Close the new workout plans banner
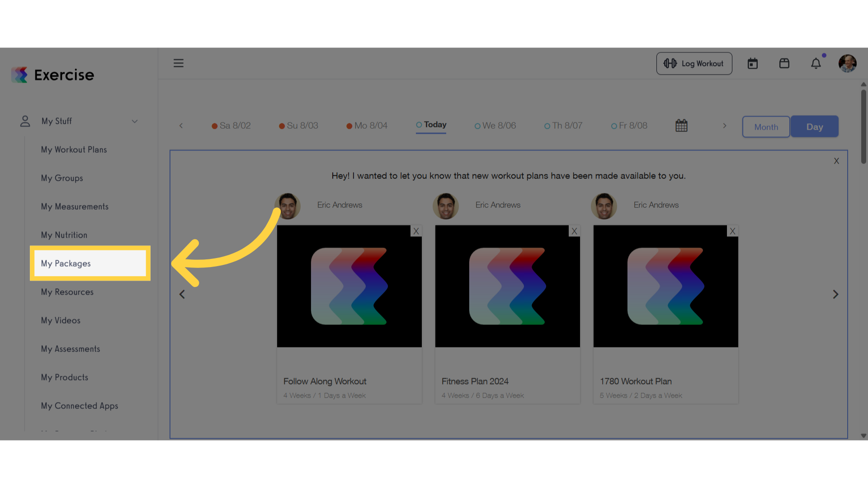The width and height of the screenshot is (868, 488). point(836,161)
